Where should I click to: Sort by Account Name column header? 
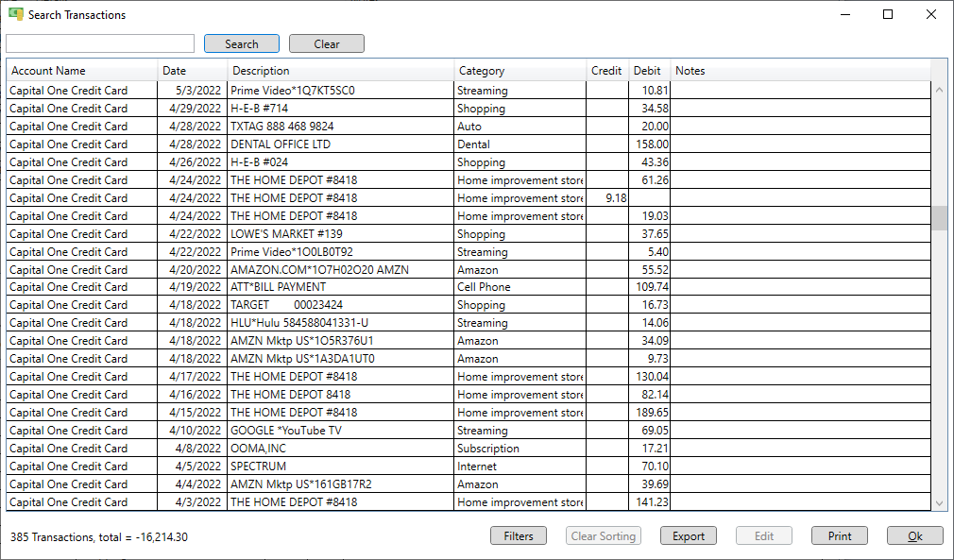click(82, 71)
